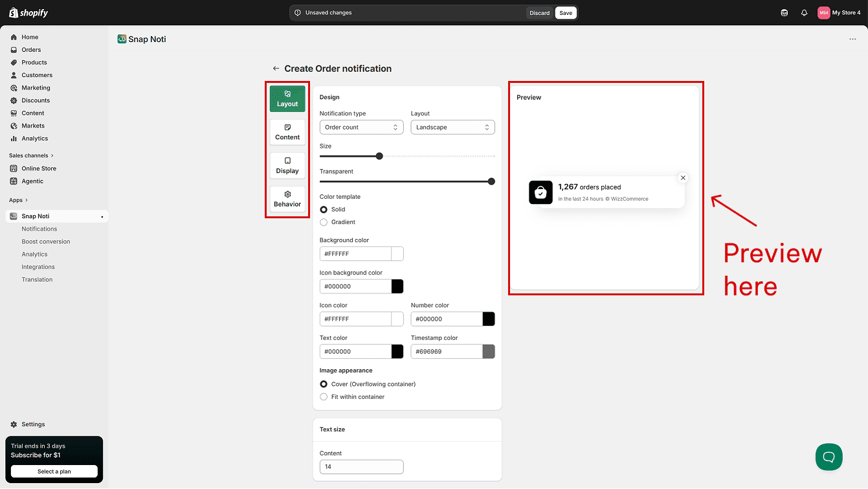Click the Background color hex field
The width and height of the screenshot is (868, 489).
pos(355,254)
